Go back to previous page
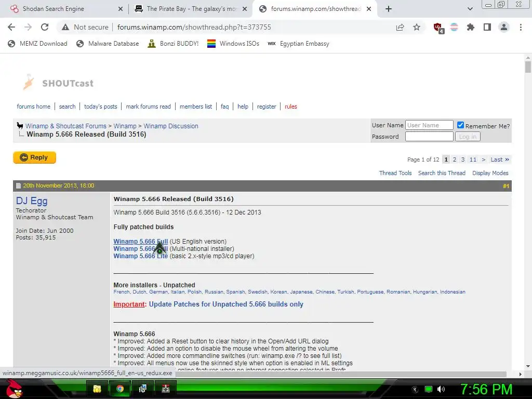The height and width of the screenshot is (399, 532). [11, 27]
